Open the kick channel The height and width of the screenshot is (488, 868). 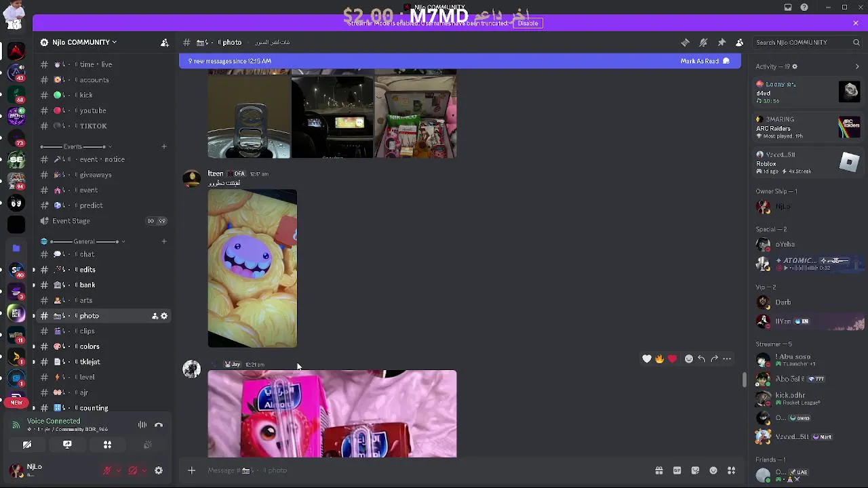(x=103, y=95)
